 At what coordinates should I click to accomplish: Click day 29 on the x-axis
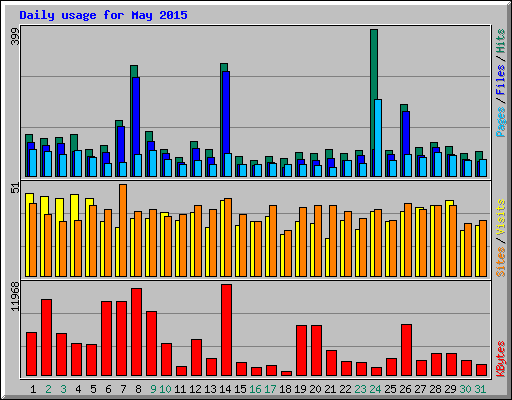[450, 389]
